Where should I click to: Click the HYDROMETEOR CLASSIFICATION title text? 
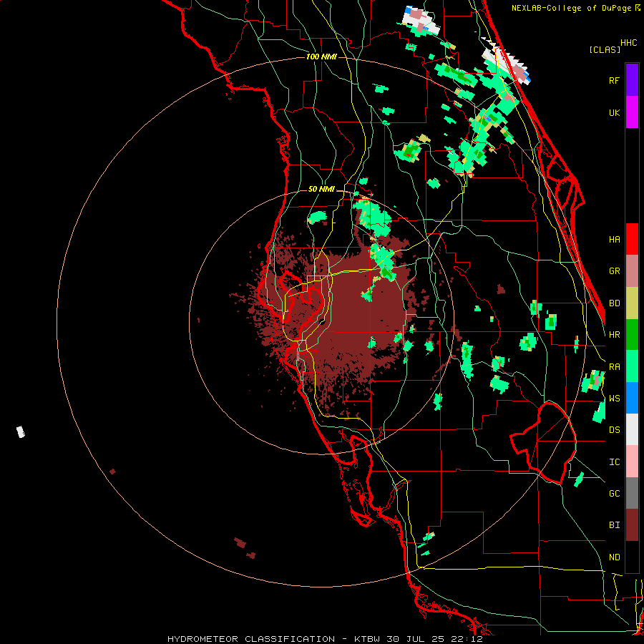(251, 639)
